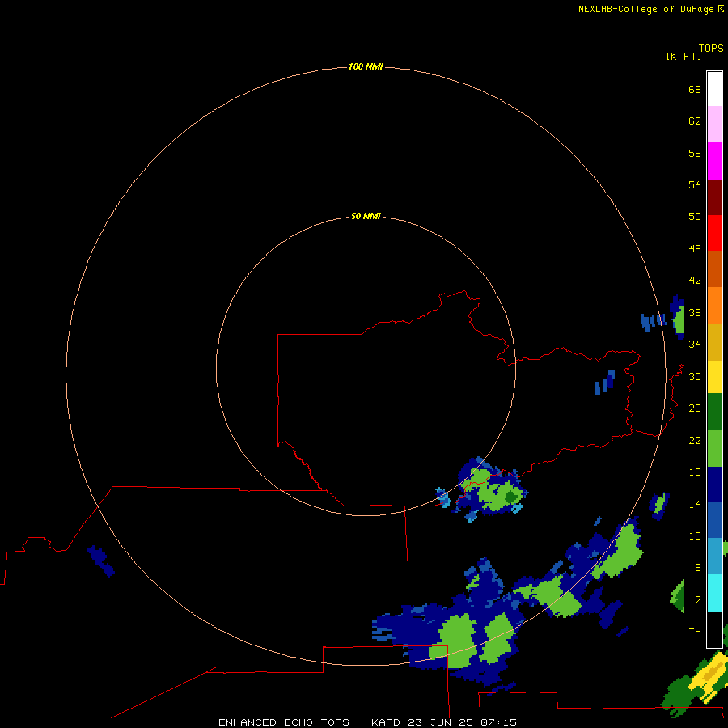This screenshot has width=728, height=728.
Task: Choose the bright red legend swatch
Action: [714, 233]
